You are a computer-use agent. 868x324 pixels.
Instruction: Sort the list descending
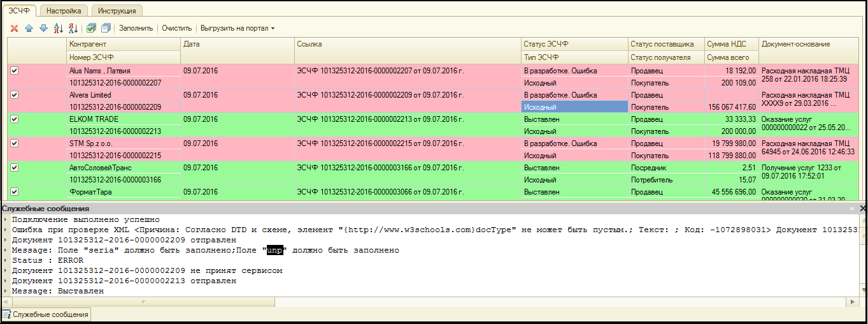(73, 28)
